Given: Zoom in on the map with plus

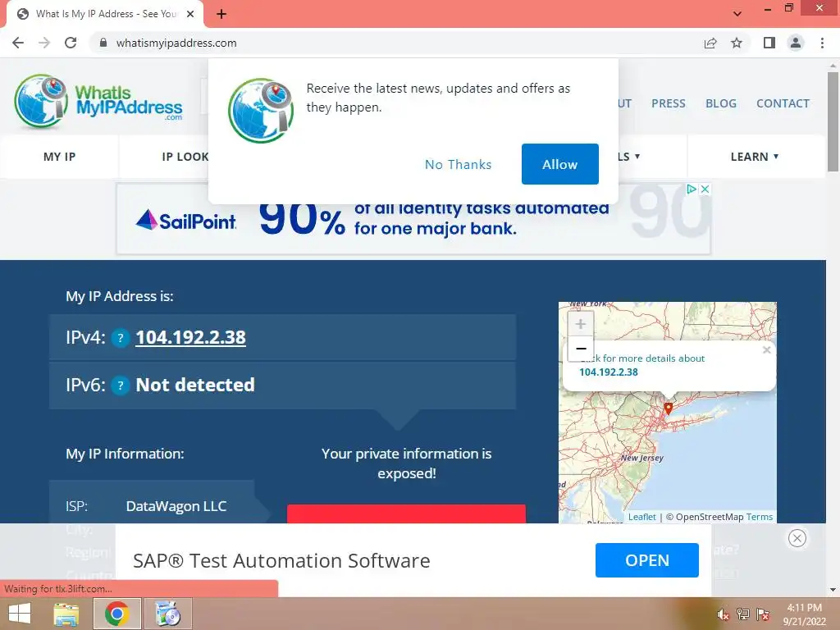Looking at the screenshot, I should tap(581, 324).
